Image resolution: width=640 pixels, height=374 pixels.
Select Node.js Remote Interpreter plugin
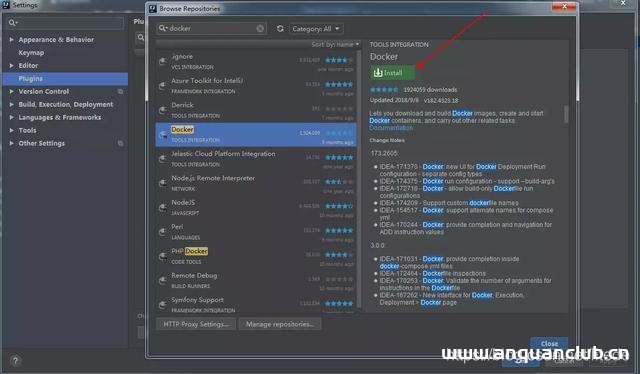pos(256,183)
